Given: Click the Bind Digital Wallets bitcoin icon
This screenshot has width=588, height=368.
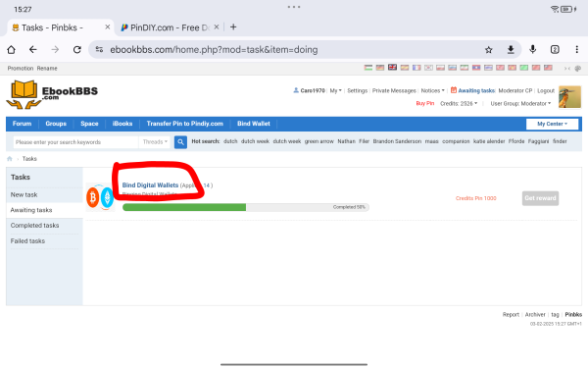Looking at the screenshot, I should coord(100,197).
